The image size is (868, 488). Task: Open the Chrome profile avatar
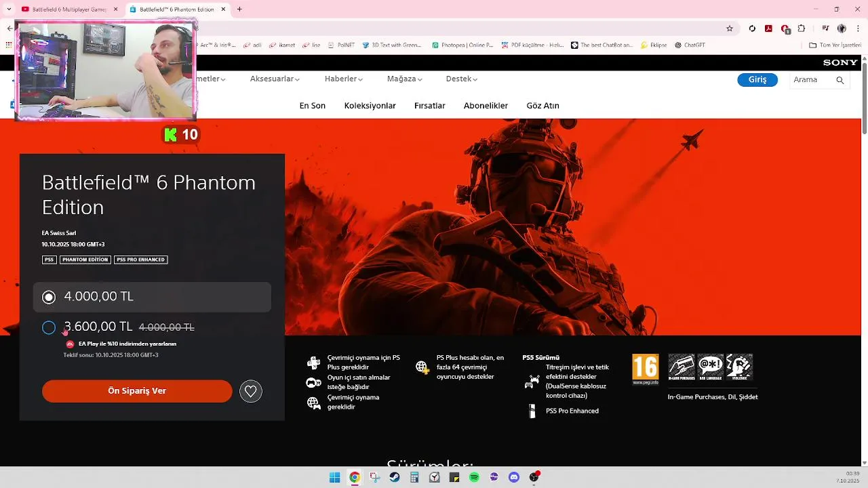842,28
